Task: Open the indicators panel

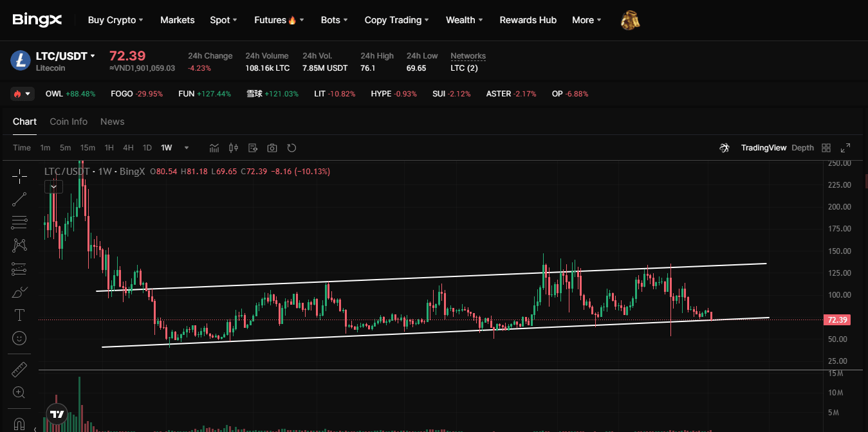Action: (x=214, y=147)
